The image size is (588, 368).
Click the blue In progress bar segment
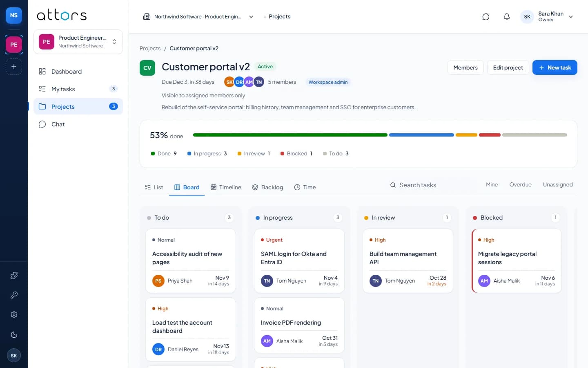point(421,135)
